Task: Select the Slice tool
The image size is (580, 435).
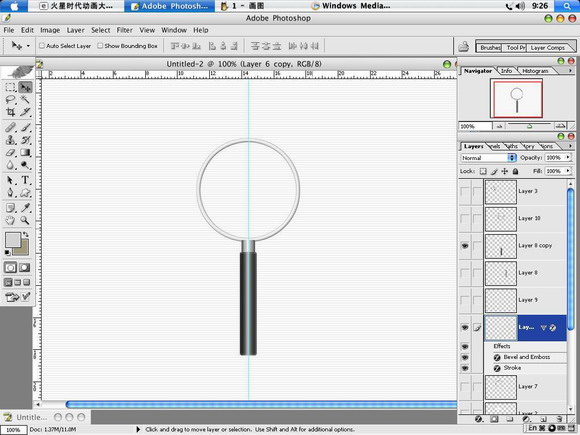Action: pos(25,112)
